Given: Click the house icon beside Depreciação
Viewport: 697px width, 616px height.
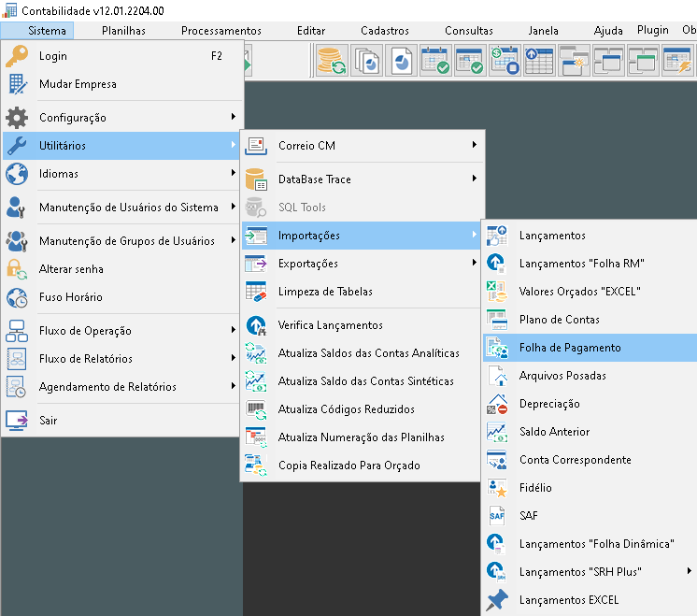Looking at the screenshot, I should point(496,404).
